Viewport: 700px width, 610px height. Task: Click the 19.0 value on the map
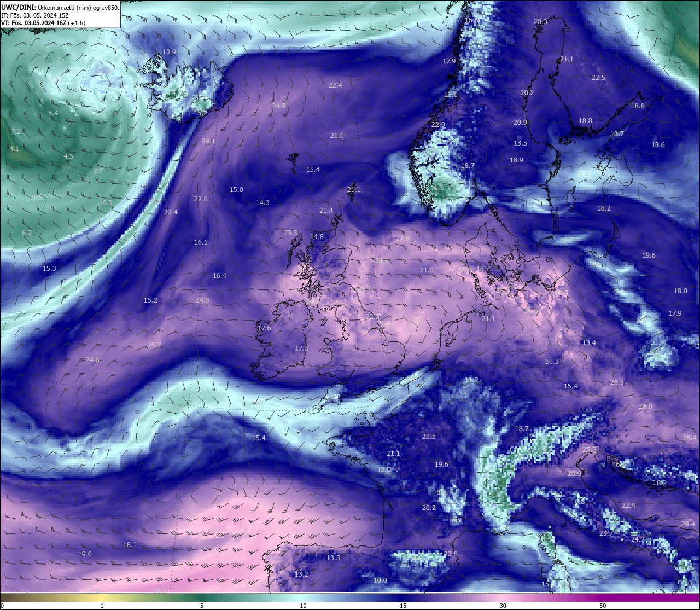[x=85, y=554]
